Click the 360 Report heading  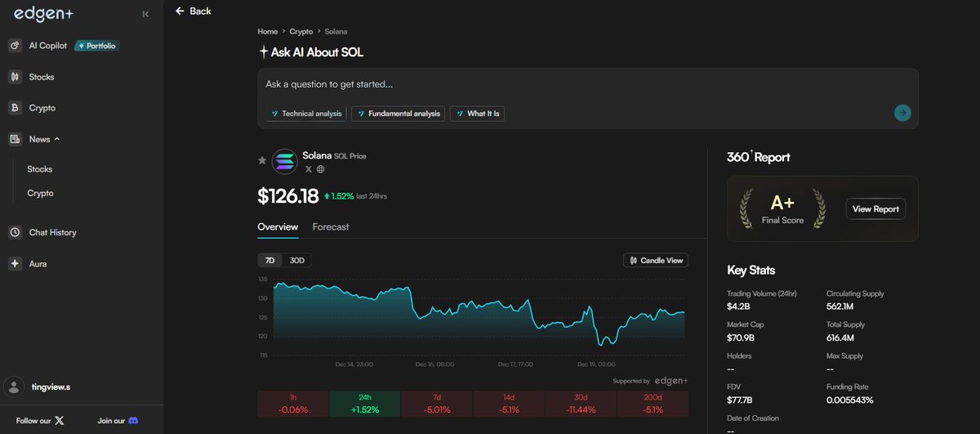[x=759, y=157]
